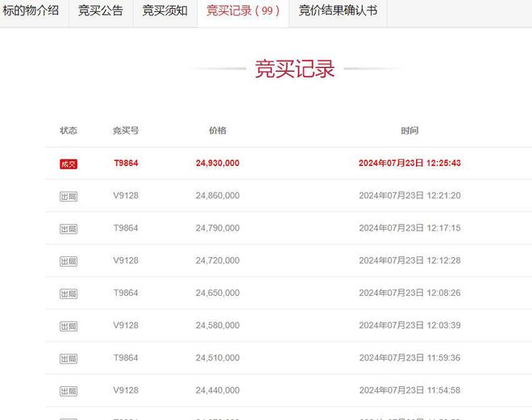Click the 出局 badge in the 24,790,000 row
This screenshot has width=532, height=420.
(x=69, y=229)
